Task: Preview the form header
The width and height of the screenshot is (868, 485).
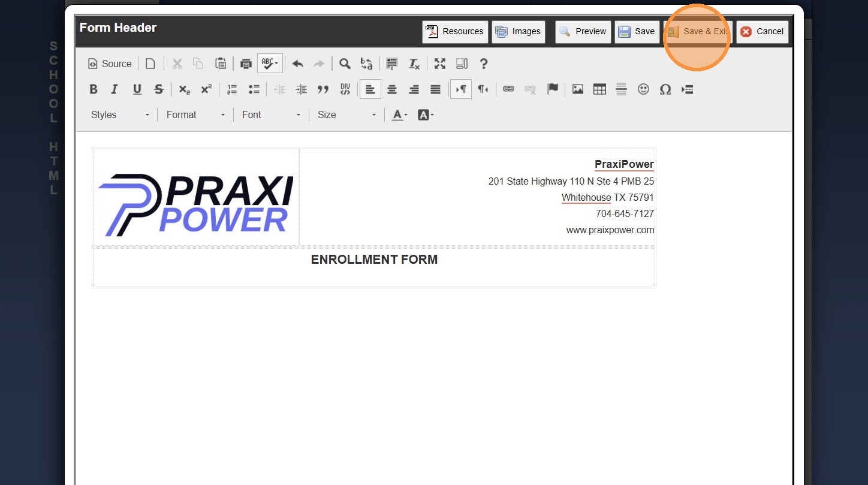Action: (583, 32)
